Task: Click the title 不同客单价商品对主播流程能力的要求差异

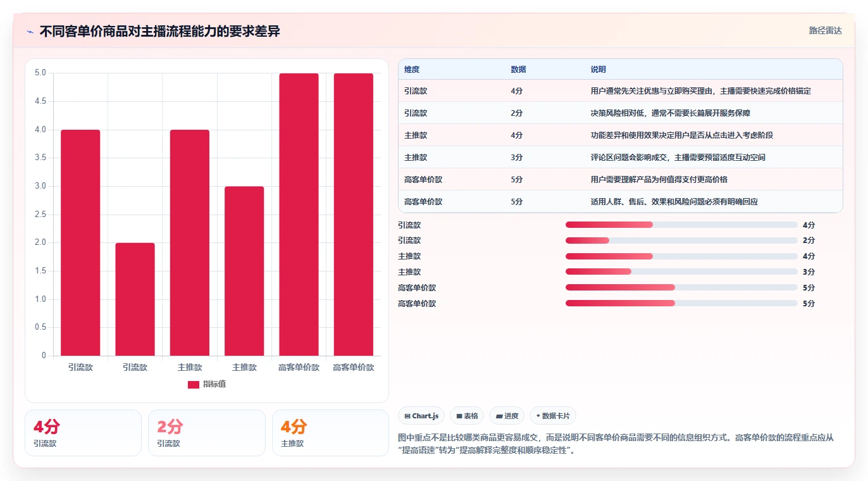Action: (x=159, y=32)
